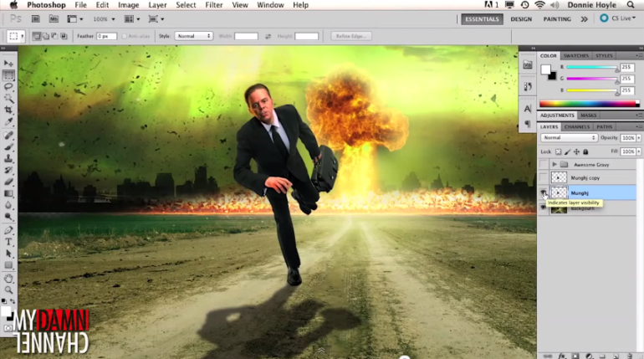
Task: Select the Blur tool
Action: (x=8, y=204)
